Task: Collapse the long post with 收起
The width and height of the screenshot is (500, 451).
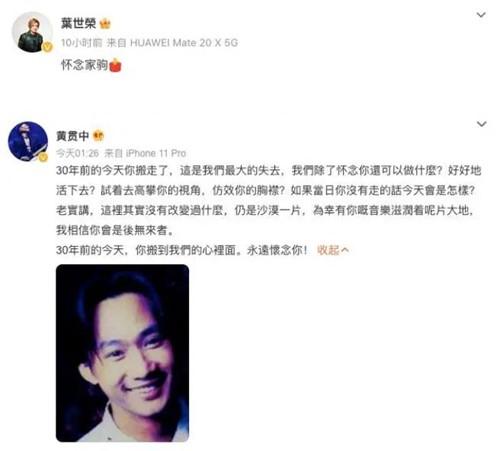Action: click(x=333, y=250)
